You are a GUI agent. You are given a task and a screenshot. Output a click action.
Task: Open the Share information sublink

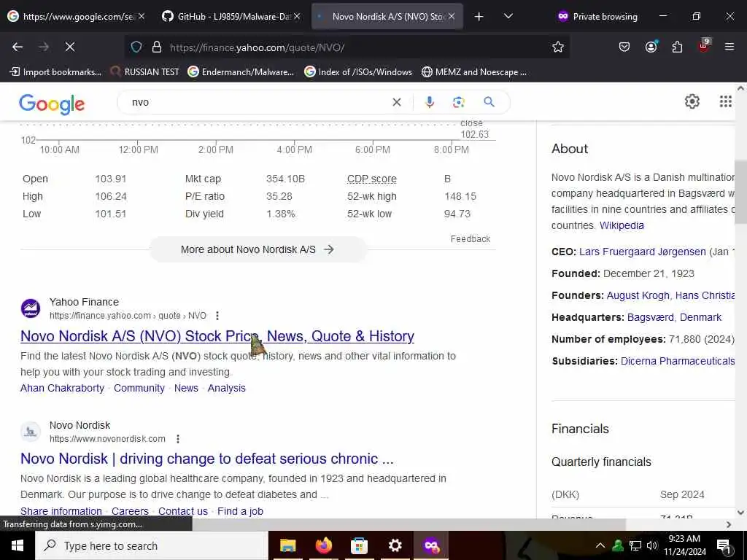point(61,511)
